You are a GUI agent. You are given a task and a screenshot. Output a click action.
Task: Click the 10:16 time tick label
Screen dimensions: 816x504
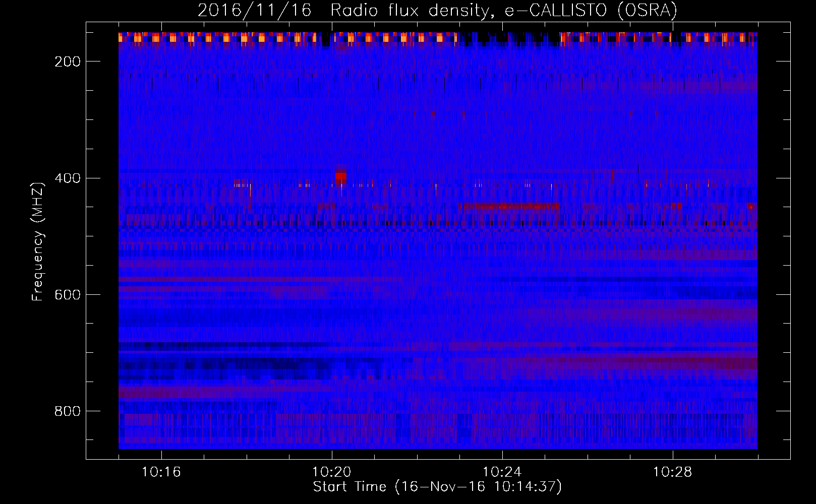click(161, 472)
